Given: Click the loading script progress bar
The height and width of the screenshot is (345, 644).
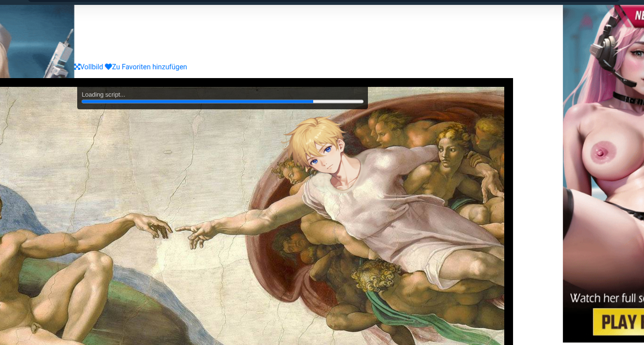Looking at the screenshot, I should (222, 101).
